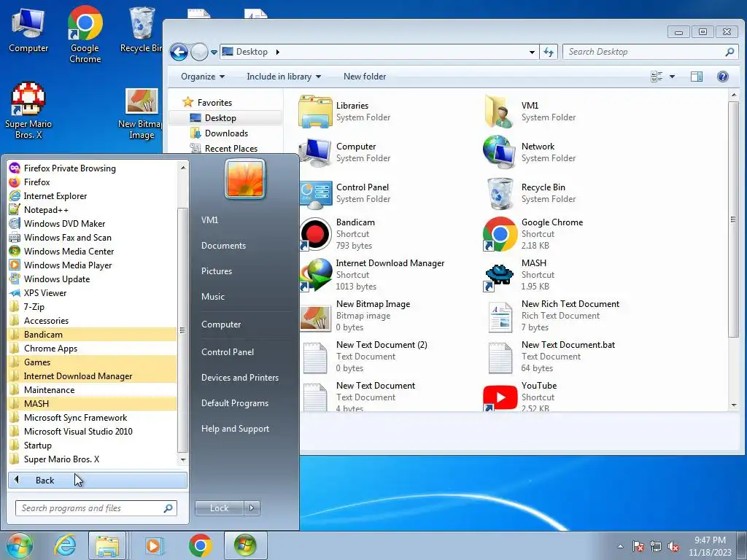This screenshot has width=747, height=560.
Task: Select Google Chrome shortcut in Explorer window
Action: point(533,234)
